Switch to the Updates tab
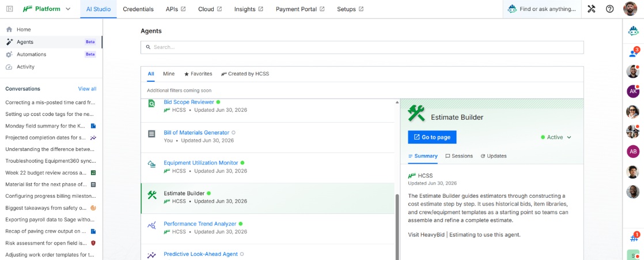The width and height of the screenshot is (644, 260). click(x=493, y=156)
